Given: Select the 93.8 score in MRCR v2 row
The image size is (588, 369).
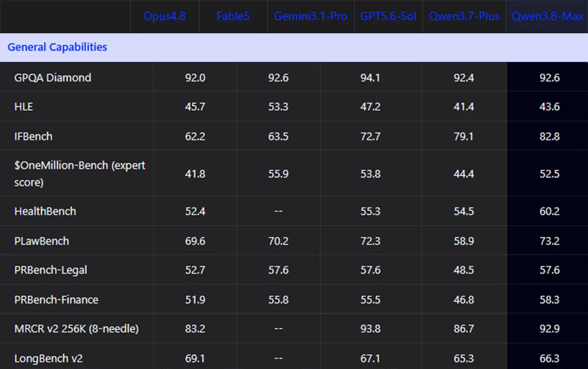Looking at the screenshot, I should pos(370,329).
